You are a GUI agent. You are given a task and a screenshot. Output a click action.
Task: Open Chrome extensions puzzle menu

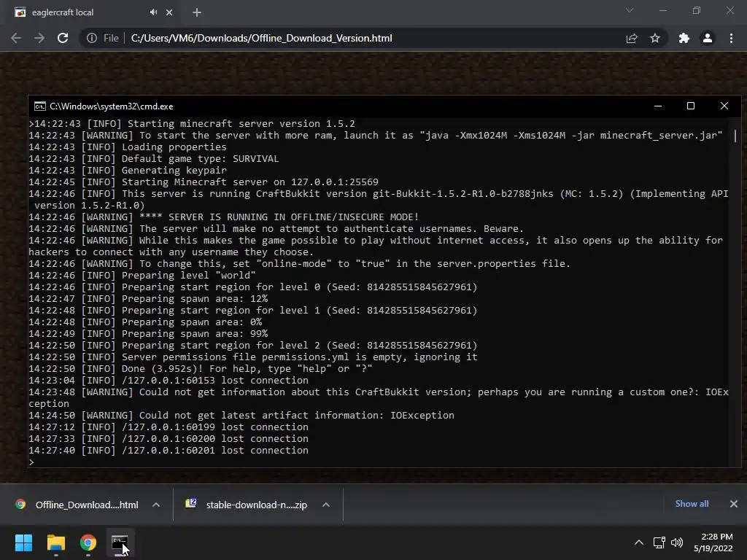point(684,38)
